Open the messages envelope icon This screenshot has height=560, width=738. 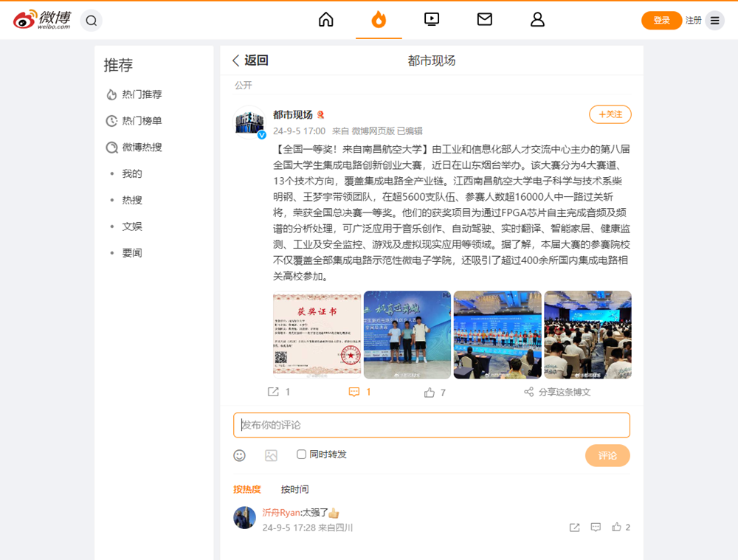pos(485,20)
